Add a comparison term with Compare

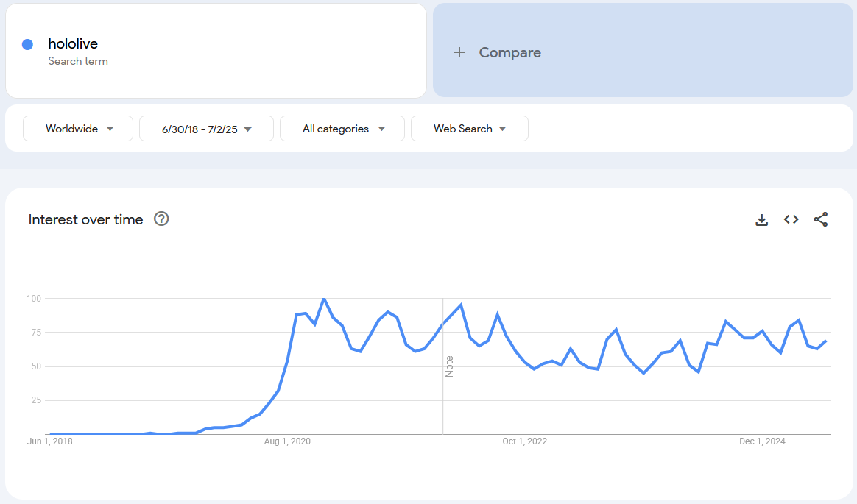[643, 50]
